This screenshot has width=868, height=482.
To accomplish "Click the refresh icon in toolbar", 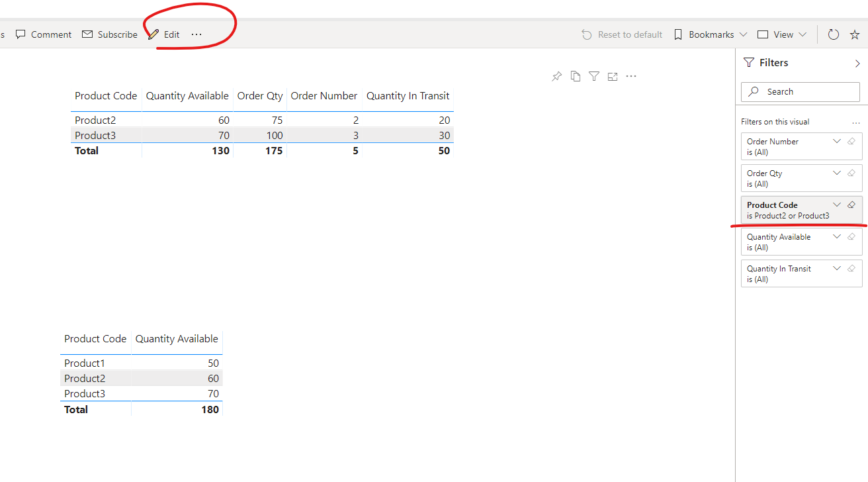I will (834, 34).
